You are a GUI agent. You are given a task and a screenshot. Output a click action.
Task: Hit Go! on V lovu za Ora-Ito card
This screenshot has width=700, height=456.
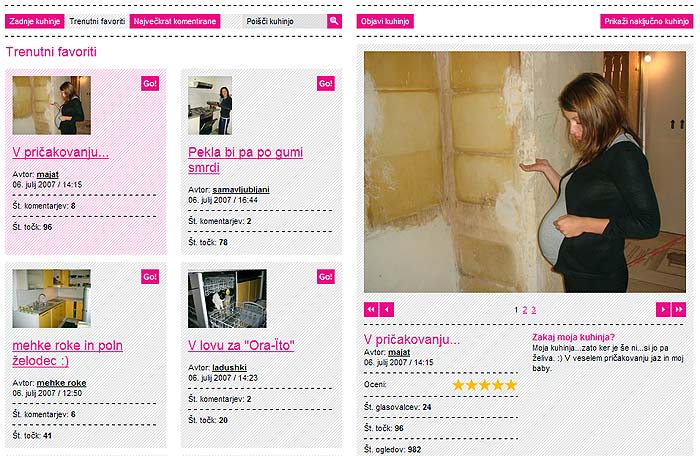326,277
